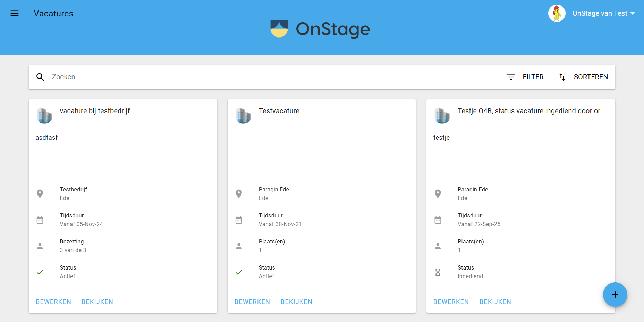Click the sort arrows icon
The width and height of the screenshot is (644, 322).
(562, 77)
